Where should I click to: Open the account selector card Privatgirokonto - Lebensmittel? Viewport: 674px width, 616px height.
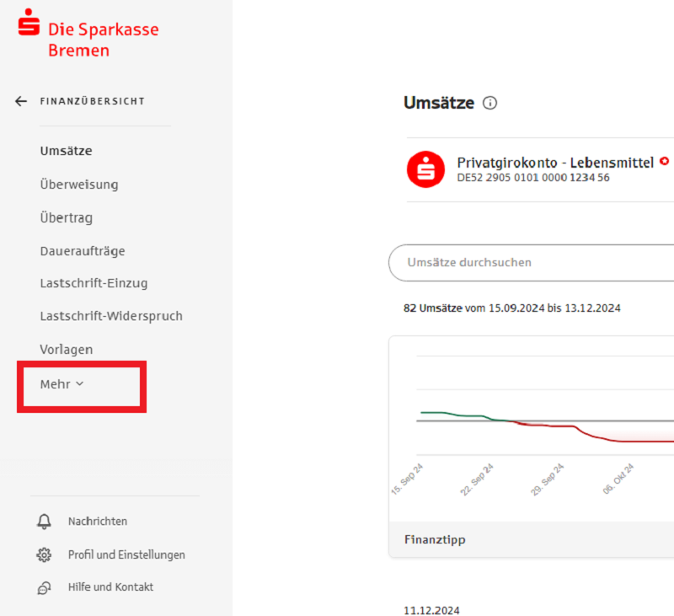(539, 169)
